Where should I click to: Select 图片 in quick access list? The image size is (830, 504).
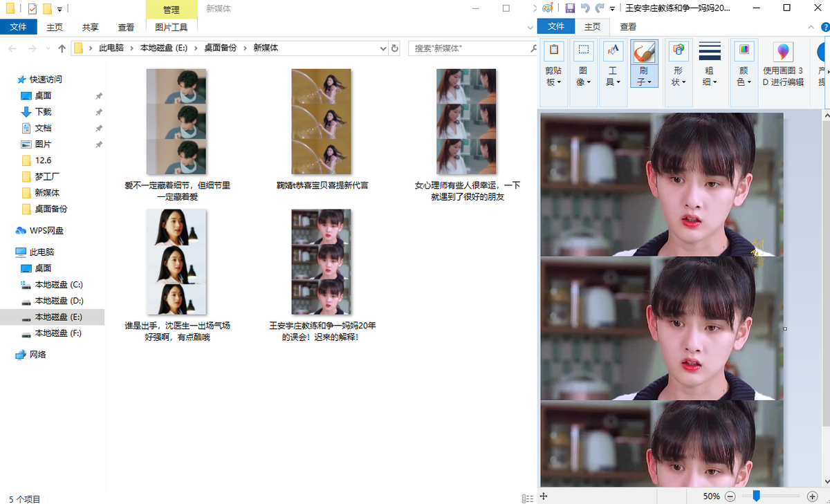[43, 144]
